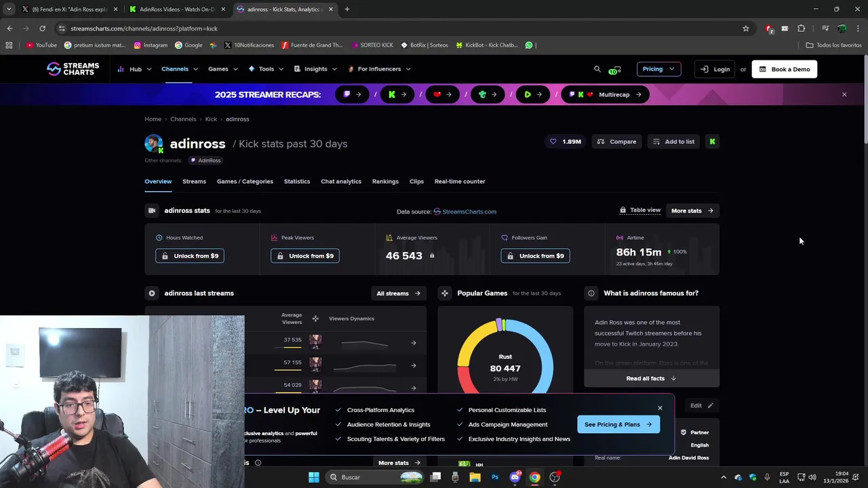Click the Login button
The width and height of the screenshot is (868, 488).
[x=715, y=69]
